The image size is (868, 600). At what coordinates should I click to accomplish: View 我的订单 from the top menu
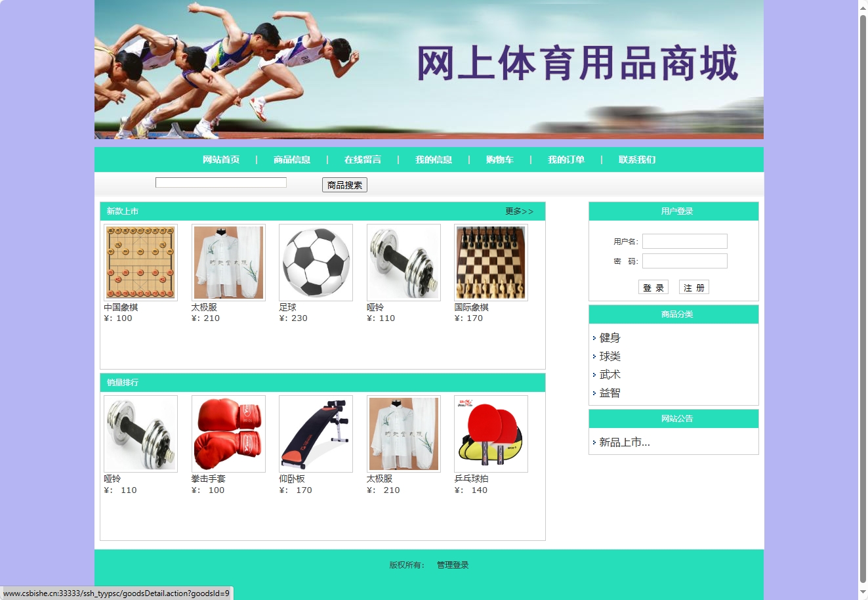click(x=566, y=159)
